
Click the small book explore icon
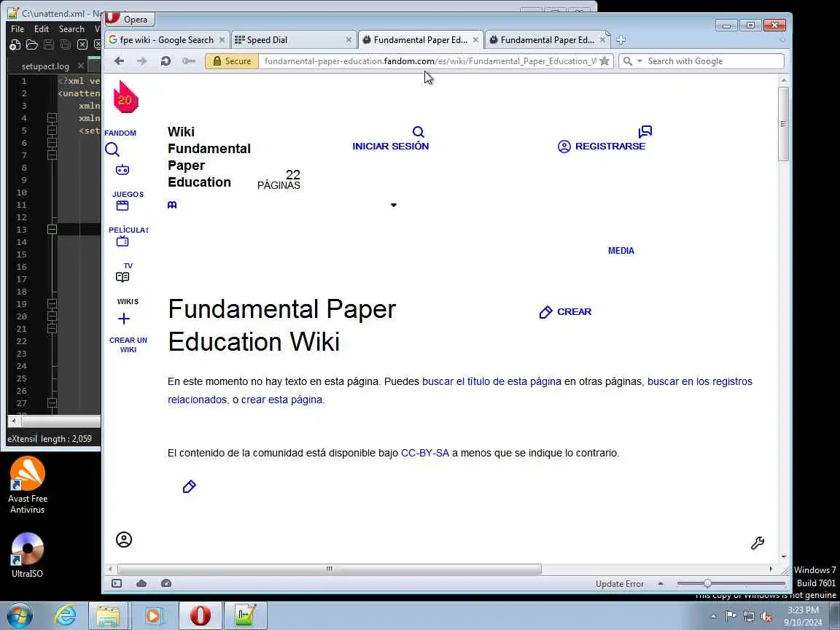point(172,205)
